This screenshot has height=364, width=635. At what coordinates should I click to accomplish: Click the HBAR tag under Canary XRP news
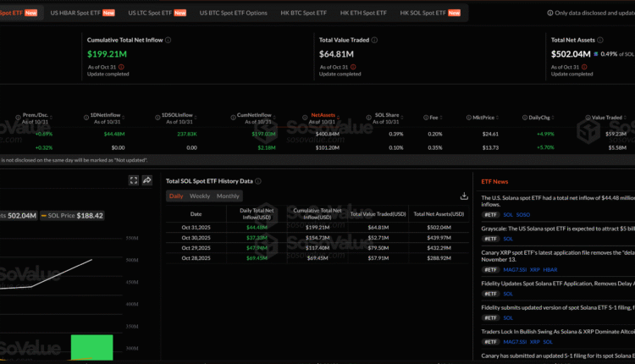click(x=550, y=269)
